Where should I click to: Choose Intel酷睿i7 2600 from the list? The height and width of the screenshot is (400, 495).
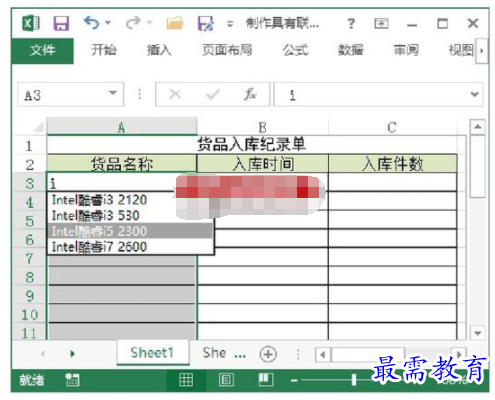pyautogui.click(x=130, y=247)
